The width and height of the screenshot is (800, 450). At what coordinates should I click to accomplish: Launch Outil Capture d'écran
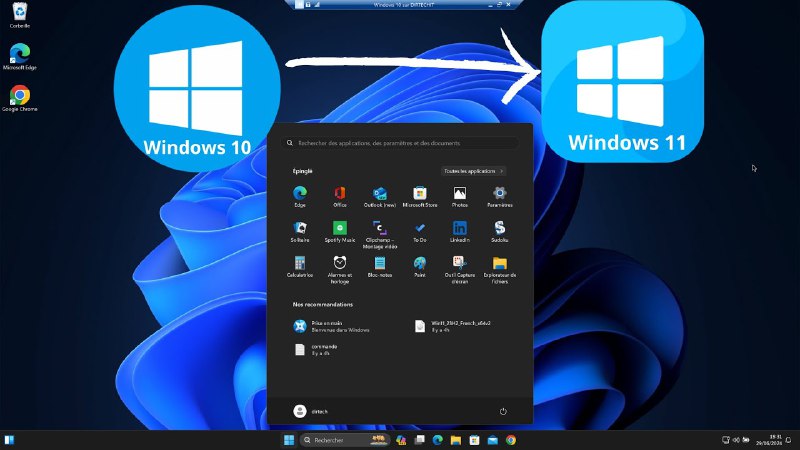click(460, 270)
